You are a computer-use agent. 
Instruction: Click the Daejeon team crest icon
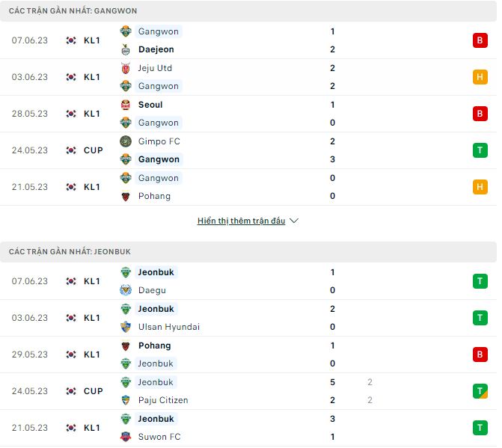(126, 49)
